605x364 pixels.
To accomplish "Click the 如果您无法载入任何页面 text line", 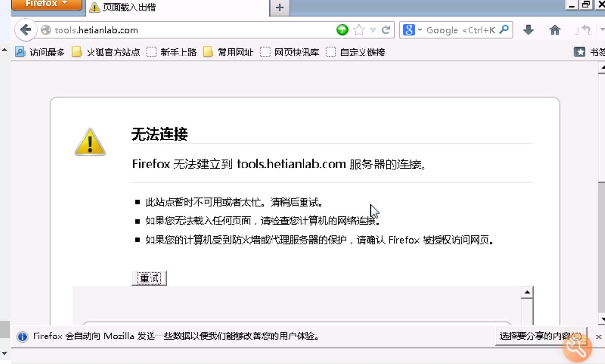I will click(263, 221).
